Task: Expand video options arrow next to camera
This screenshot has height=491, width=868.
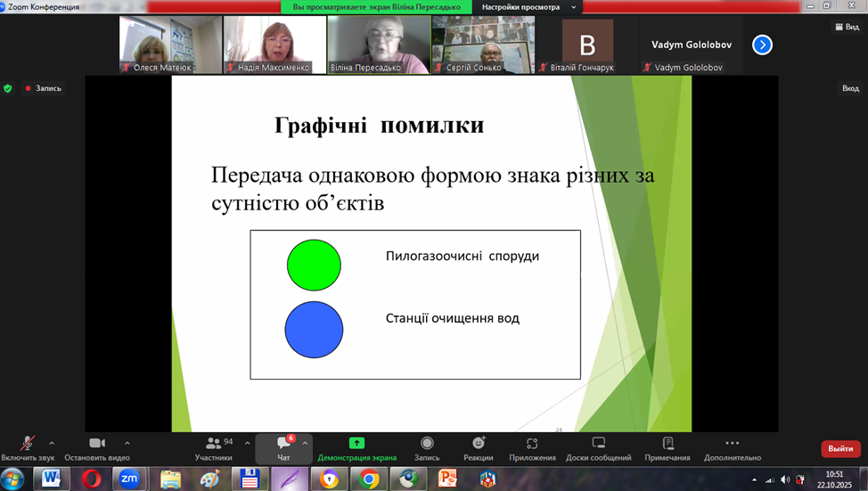Action: coord(127,443)
